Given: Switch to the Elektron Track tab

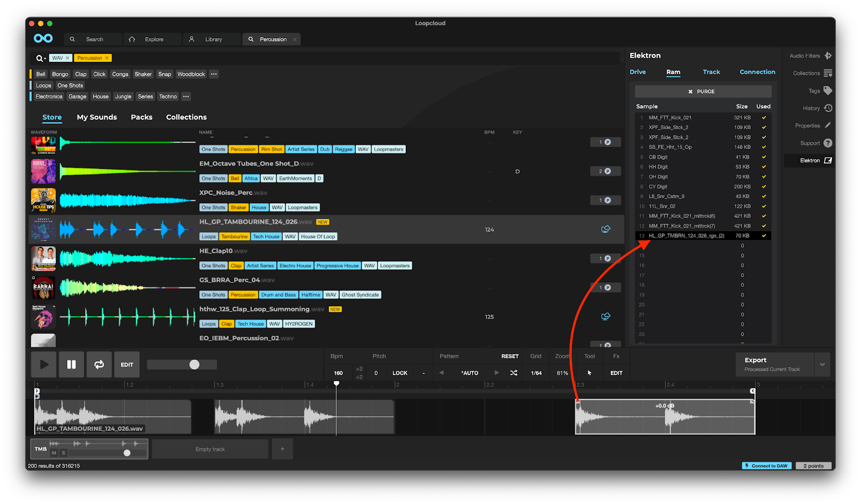Looking at the screenshot, I should [x=711, y=72].
